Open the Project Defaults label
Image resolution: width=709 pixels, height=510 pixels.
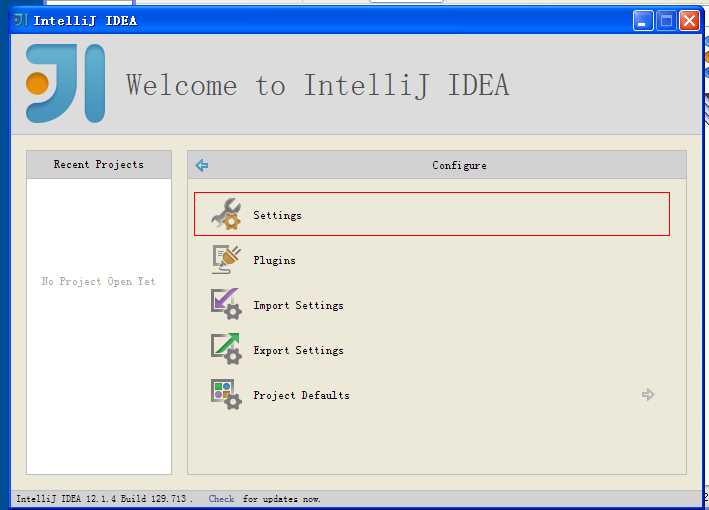[301, 395]
